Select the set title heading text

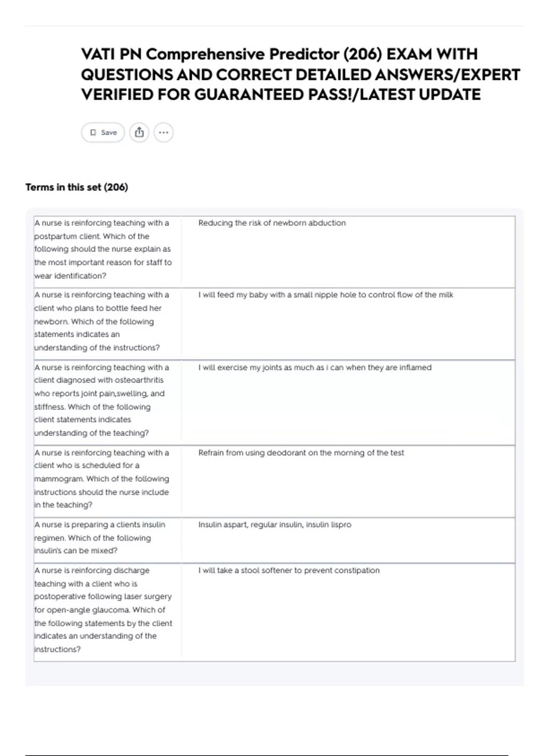click(300, 74)
